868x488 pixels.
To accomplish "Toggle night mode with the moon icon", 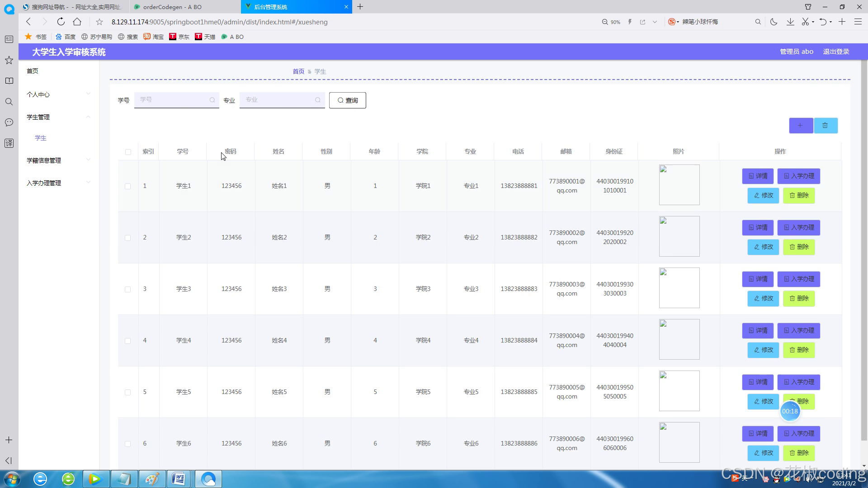I will pos(774,22).
